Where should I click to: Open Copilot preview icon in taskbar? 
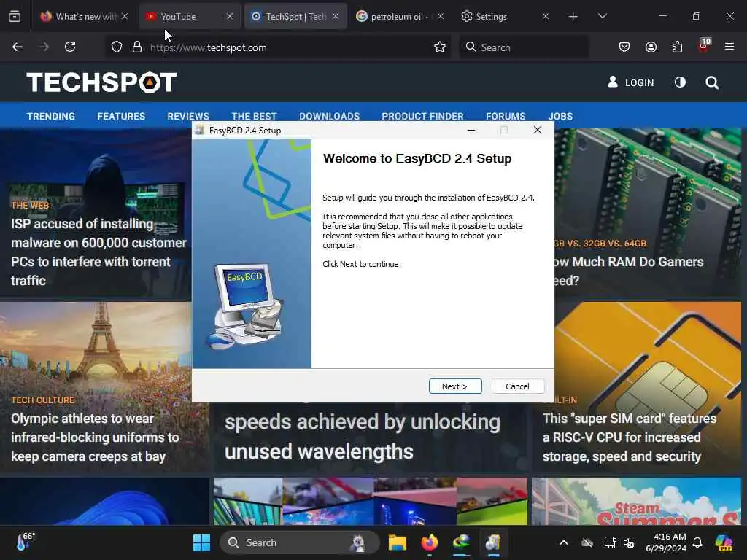click(724, 542)
